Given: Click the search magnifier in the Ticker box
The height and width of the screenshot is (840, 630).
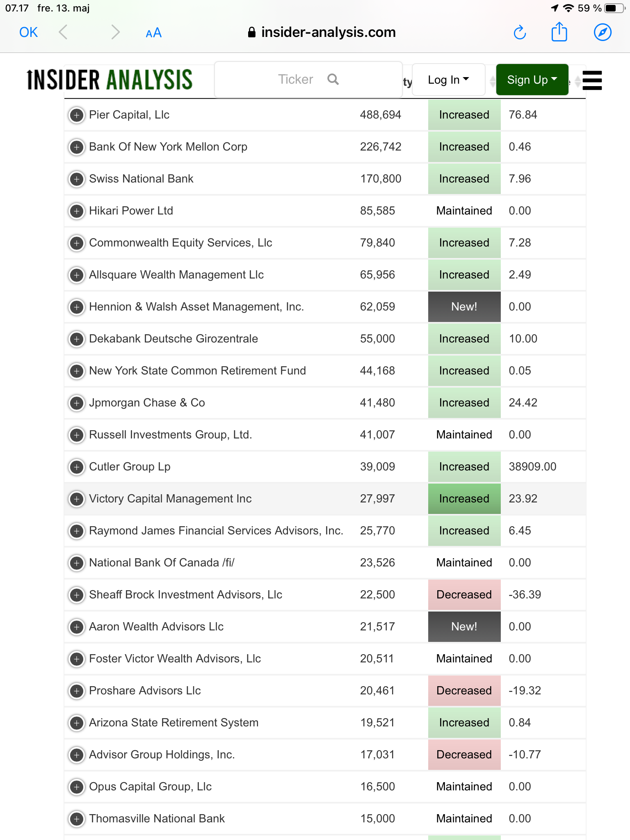Looking at the screenshot, I should [x=333, y=79].
